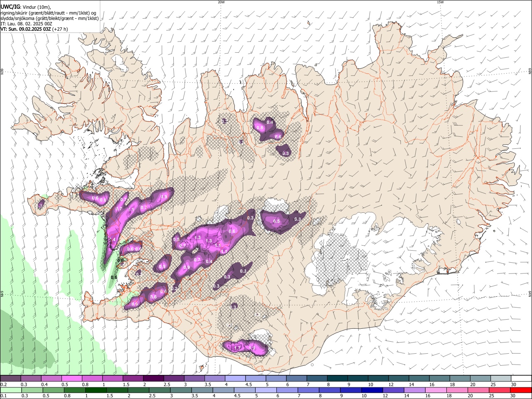This screenshot has height=399, width=532.
Task: Click the 1.4 precipitation value on the west coast
Action: pyautogui.click(x=112, y=240)
